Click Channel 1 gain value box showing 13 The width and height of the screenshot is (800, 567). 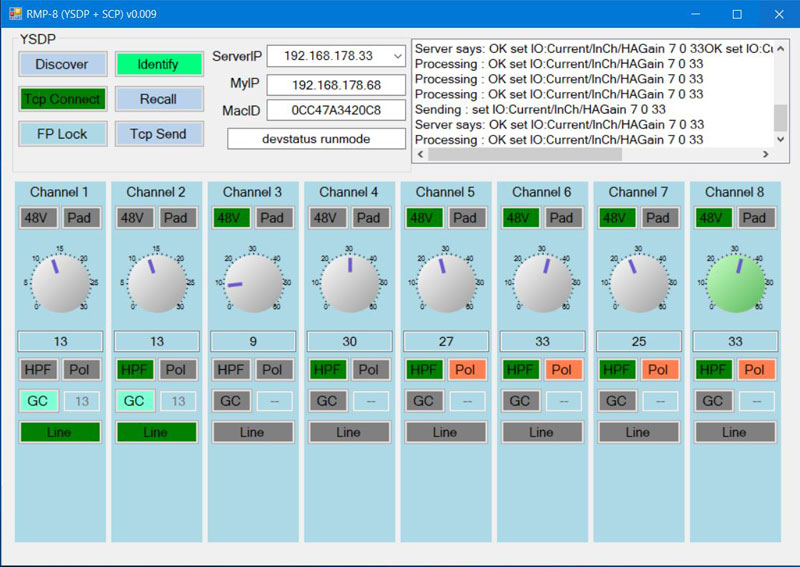pos(60,341)
